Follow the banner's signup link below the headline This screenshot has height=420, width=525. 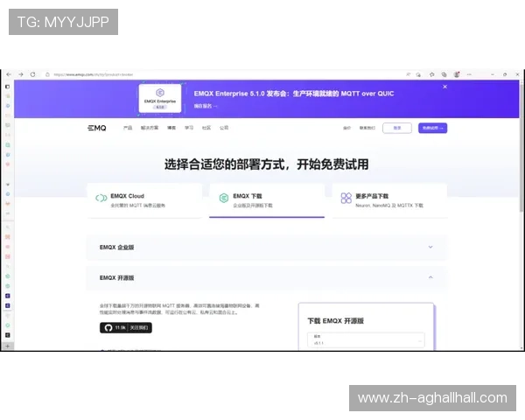pyautogui.click(x=206, y=106)
